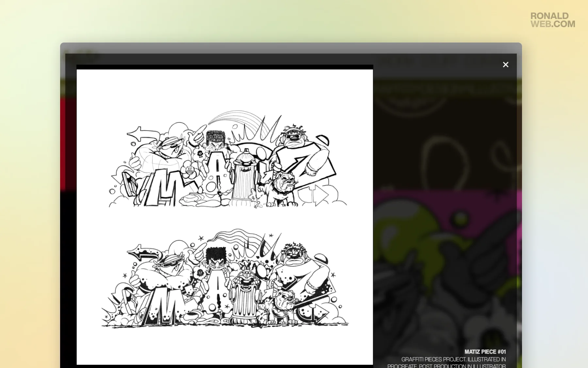
Task: Click the top rough pencil sketch illustration
Action: (228, 160)
